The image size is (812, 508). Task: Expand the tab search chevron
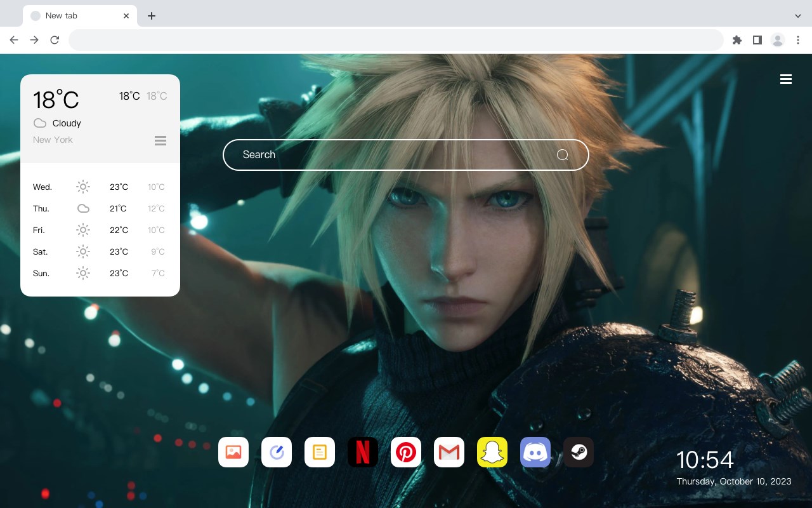798,16
